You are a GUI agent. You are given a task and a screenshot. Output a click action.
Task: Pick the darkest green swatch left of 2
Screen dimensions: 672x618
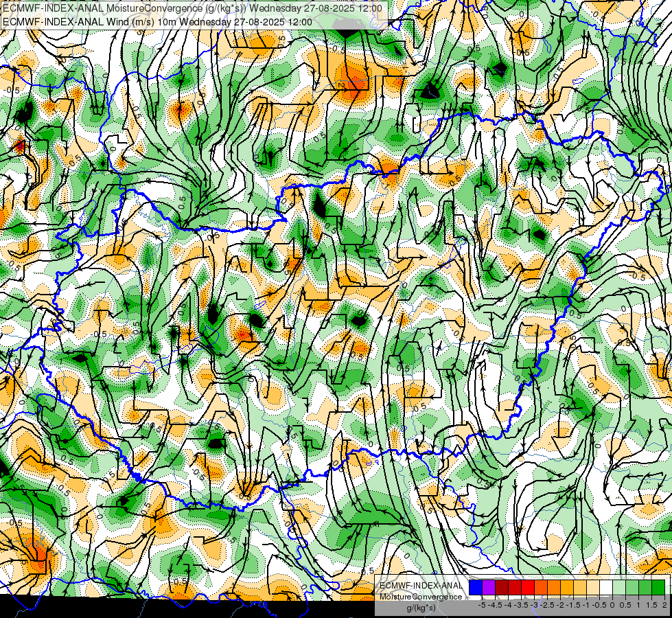[x=658, y=588]
